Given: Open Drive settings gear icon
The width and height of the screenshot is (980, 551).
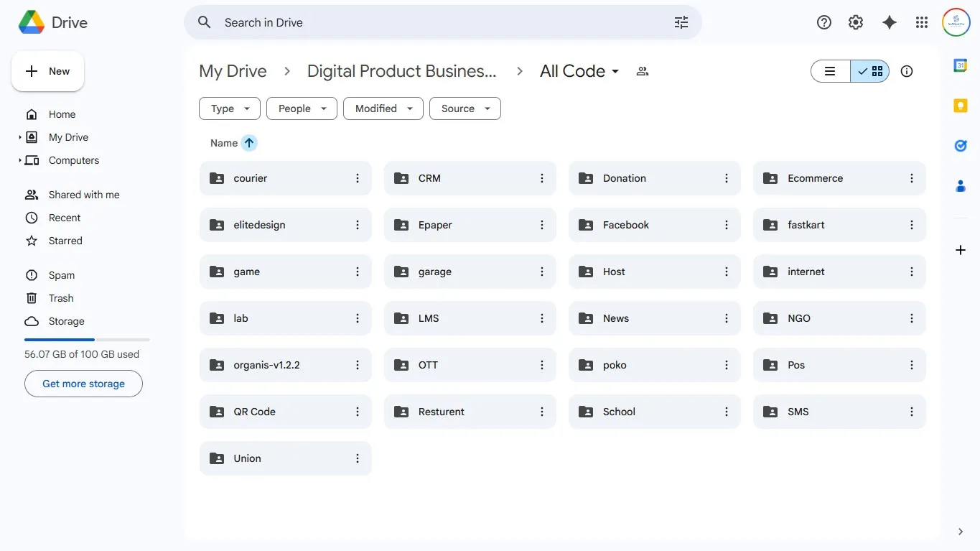Looking at the screenshot, I should [855, 22].
